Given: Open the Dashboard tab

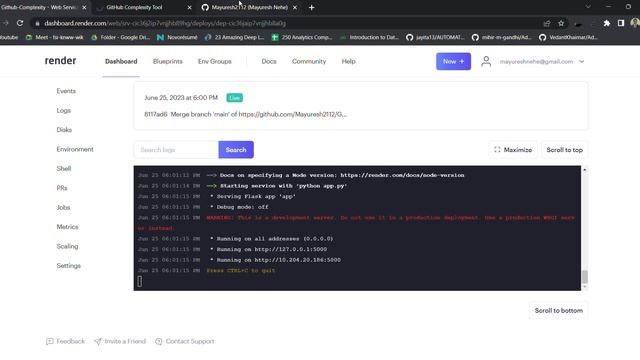Looking at the screenshot, I should (x=121, y=61).
